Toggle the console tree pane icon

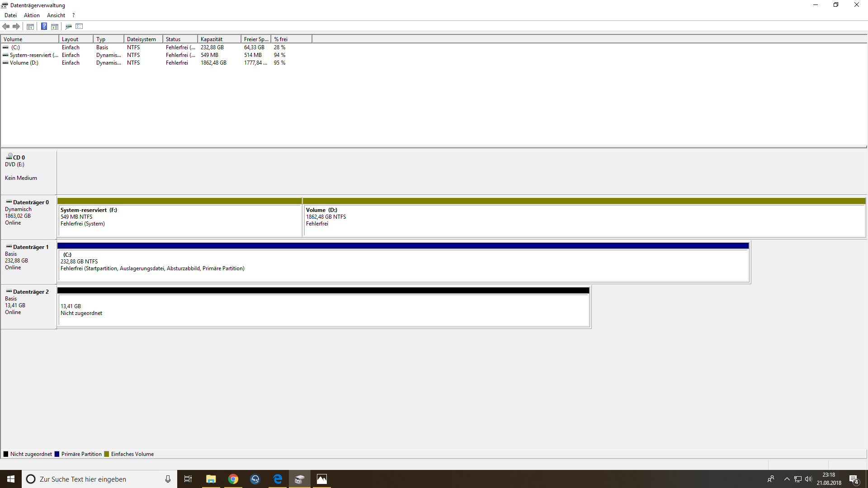[x=30, y=26]
